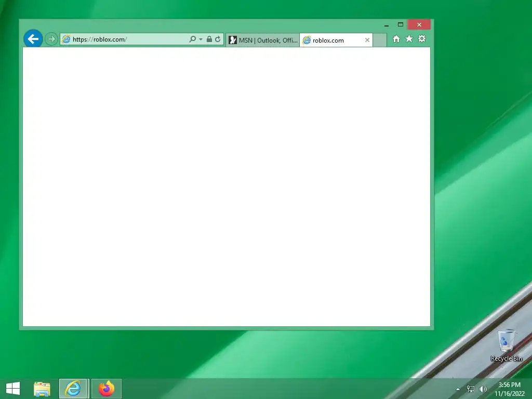Viewport: 532px width, 399px height.
Task: Select the Recycle Bin desktop icon
Action: 506,345
